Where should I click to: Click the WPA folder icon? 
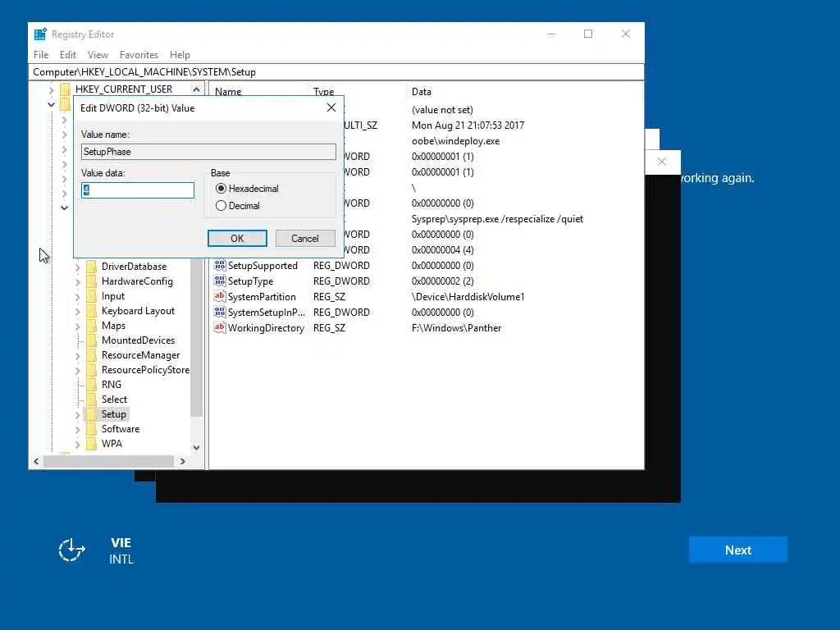tap(92, 444)
